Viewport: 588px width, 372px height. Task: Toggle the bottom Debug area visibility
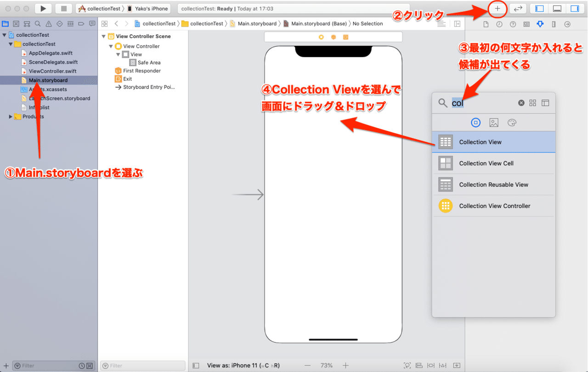click(556, 8)
